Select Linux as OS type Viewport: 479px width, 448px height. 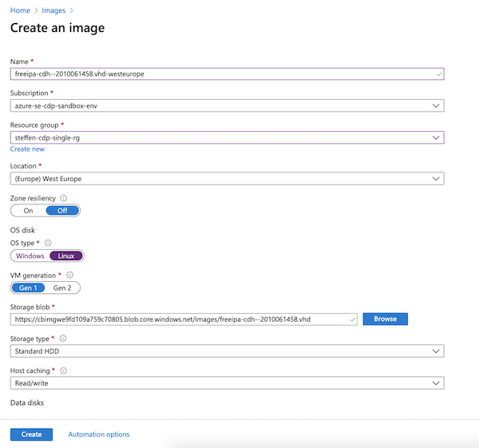(x=66, y=256)
